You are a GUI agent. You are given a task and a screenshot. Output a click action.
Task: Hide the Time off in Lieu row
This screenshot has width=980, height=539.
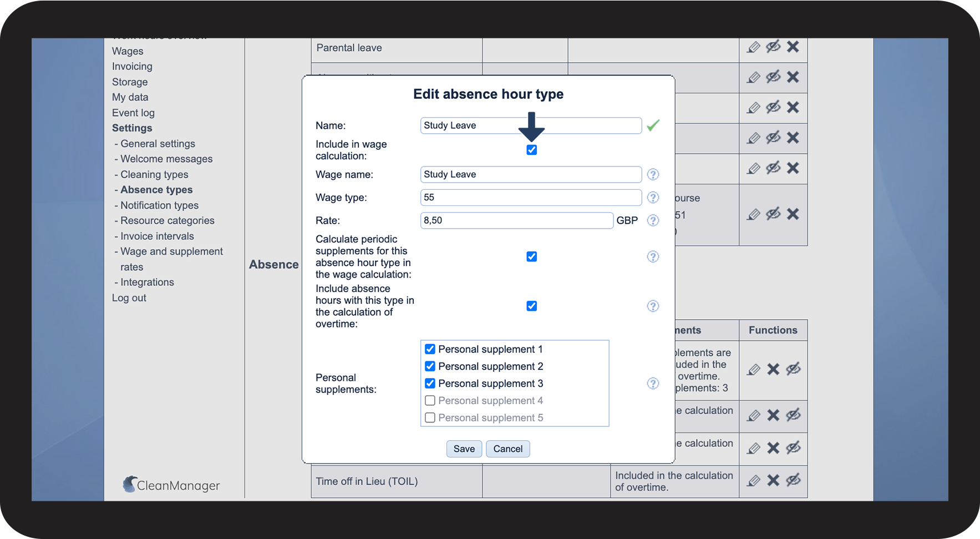793,480
